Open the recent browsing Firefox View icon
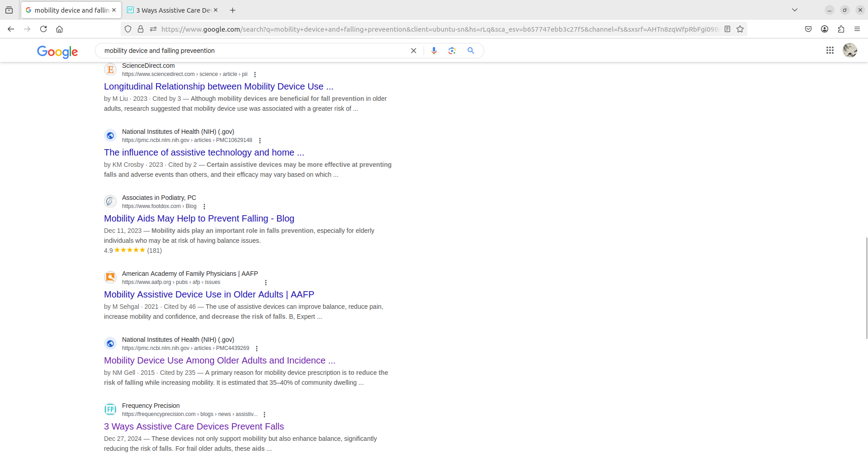The image size is (868, 463). 9,10
